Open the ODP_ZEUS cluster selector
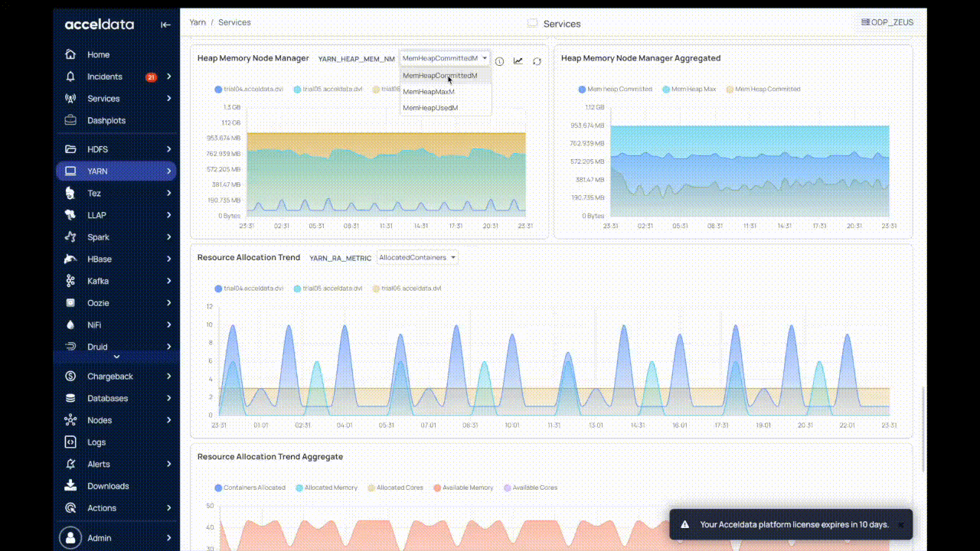 [x=887, y=22]
